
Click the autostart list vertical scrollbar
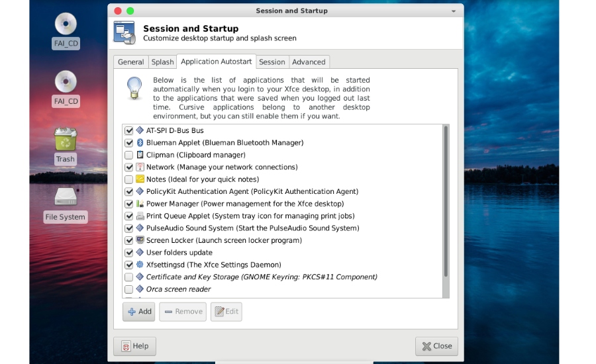click(x=446, y=201)
